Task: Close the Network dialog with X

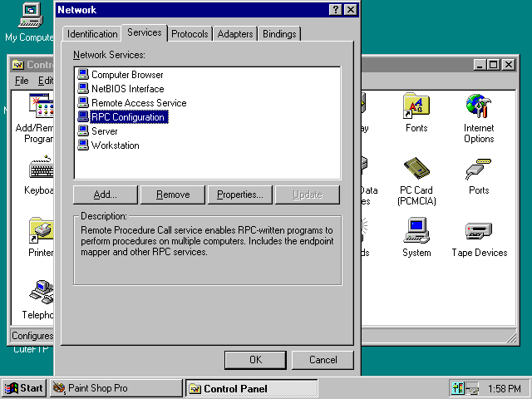Action: pos(351,9)
